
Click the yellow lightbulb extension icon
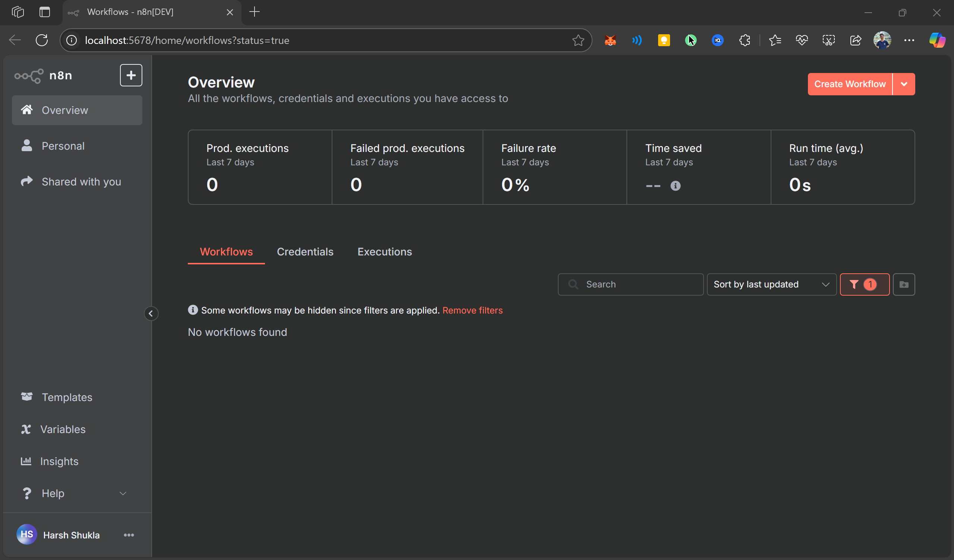pyautogui.click(x=664, y=40)
